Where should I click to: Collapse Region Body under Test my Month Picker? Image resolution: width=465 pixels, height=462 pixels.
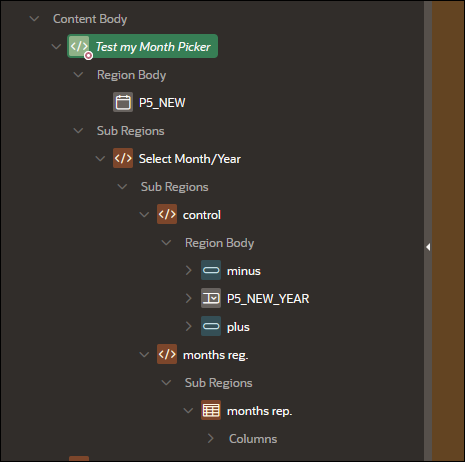pyautogui.click(x=78, y=75)
